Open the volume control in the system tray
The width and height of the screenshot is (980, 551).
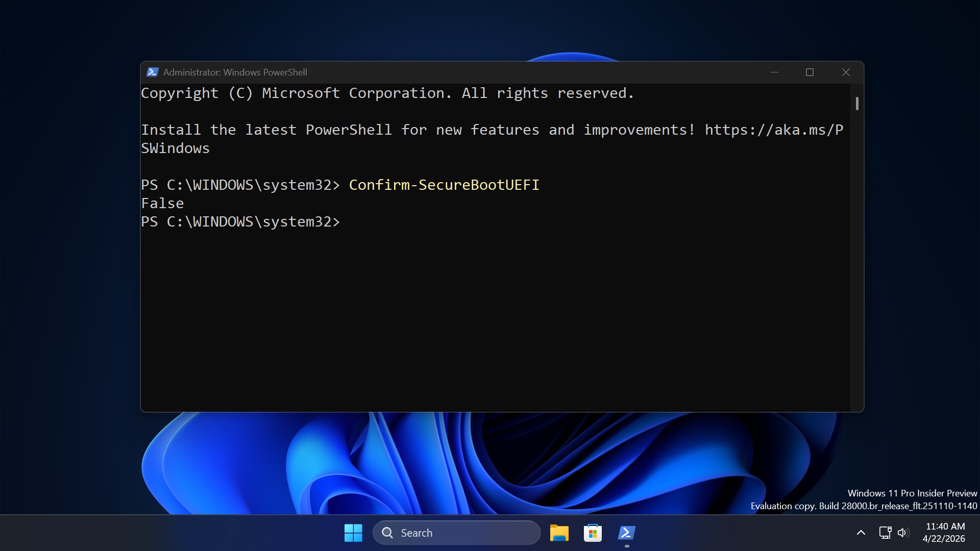coord(903,532)
